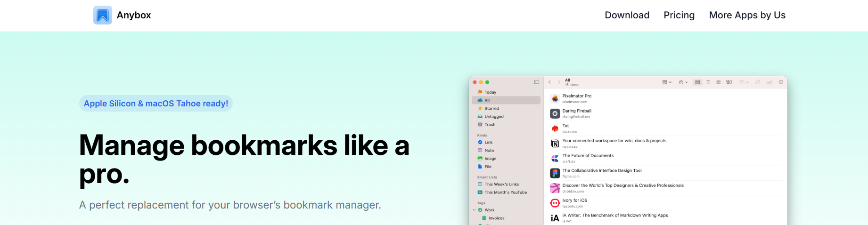
Task: Click the daringfireball.net URL text
Action: (576, 117)
